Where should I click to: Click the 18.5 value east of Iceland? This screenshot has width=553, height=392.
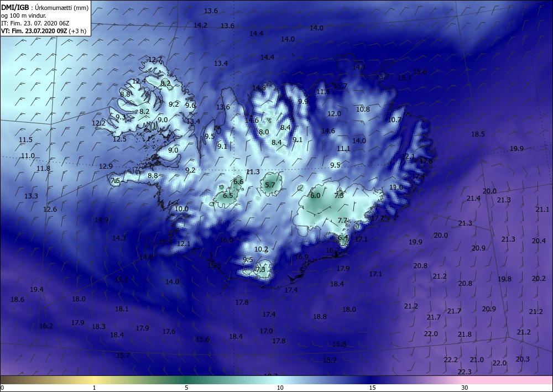pos(478,134)
